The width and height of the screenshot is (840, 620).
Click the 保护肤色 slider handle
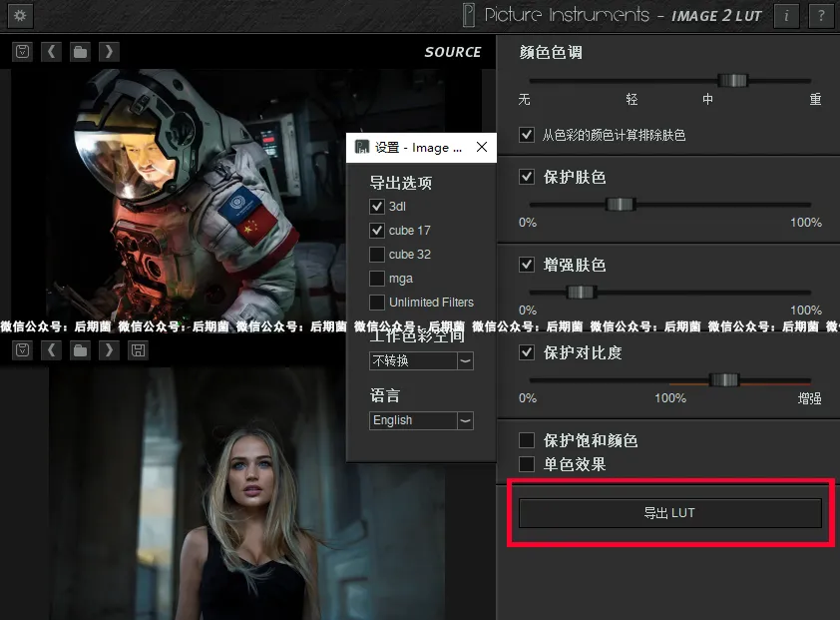tap(621, 205)
